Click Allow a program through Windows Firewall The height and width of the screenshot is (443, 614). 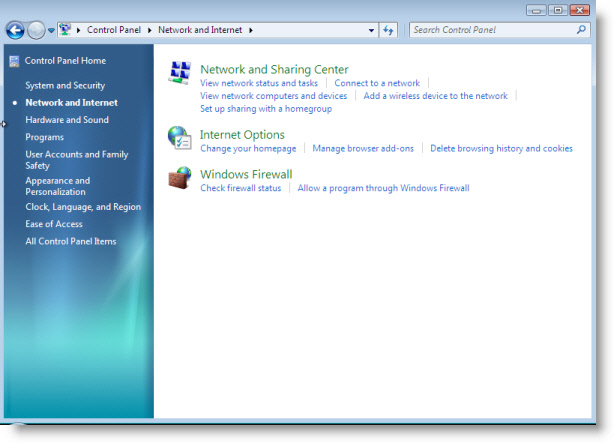click(x=383, y=188)
